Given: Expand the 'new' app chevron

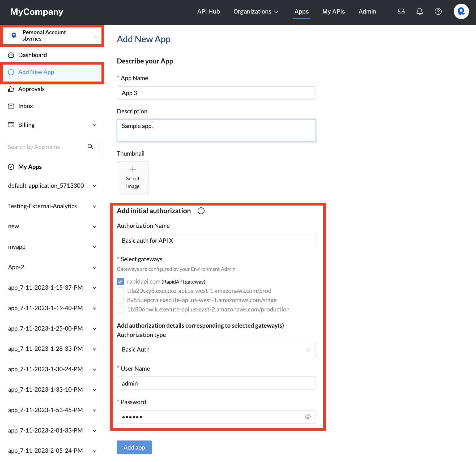Looking at the screenshot, I should point(95,227).
